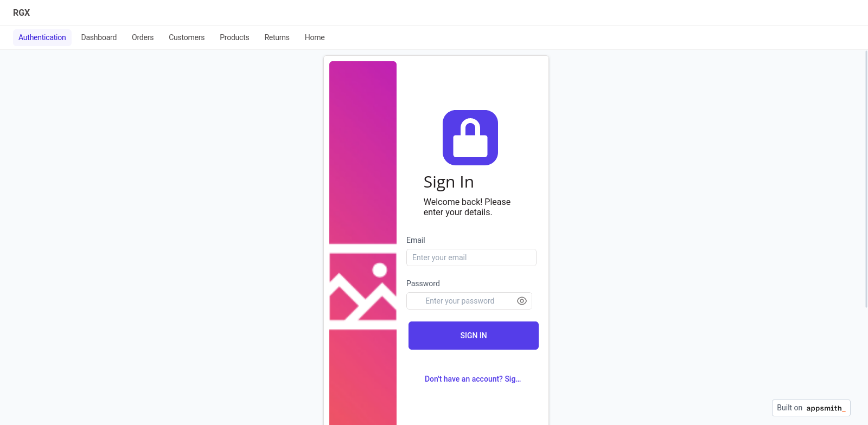Toggle password visibility eye icon
Screen dimensions: 868x425
(522, 301)
